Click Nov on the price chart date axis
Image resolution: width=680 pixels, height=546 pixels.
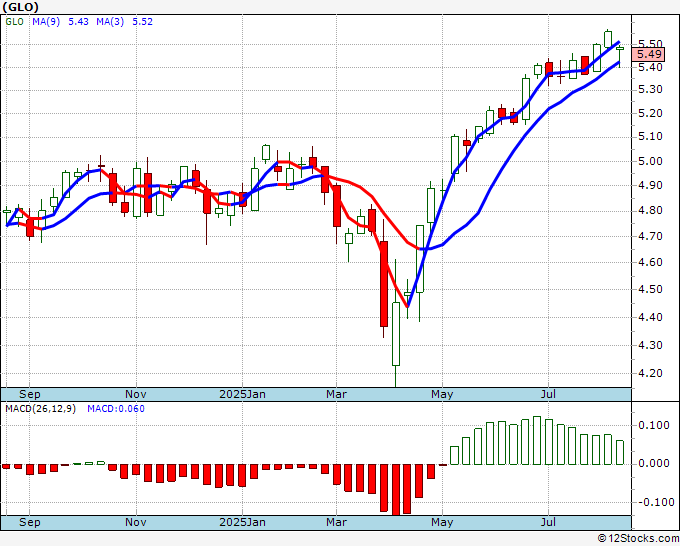pyautogui.click(x=136, y=394)
